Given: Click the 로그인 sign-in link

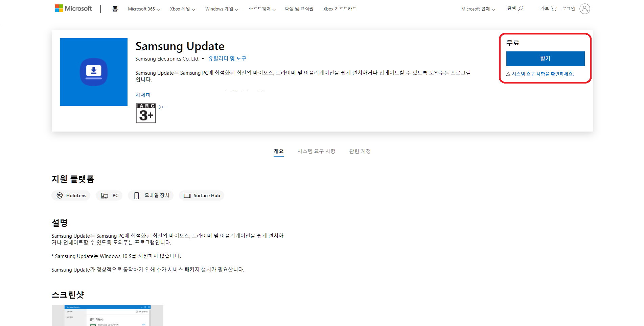Looking at the screenshot, I should coord(569,9).
